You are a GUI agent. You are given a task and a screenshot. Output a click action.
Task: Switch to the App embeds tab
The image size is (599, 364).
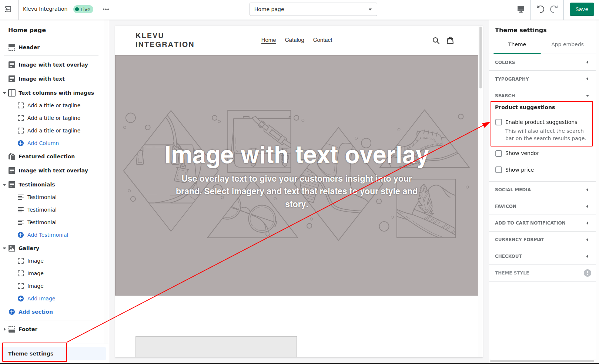click(567, 44)
